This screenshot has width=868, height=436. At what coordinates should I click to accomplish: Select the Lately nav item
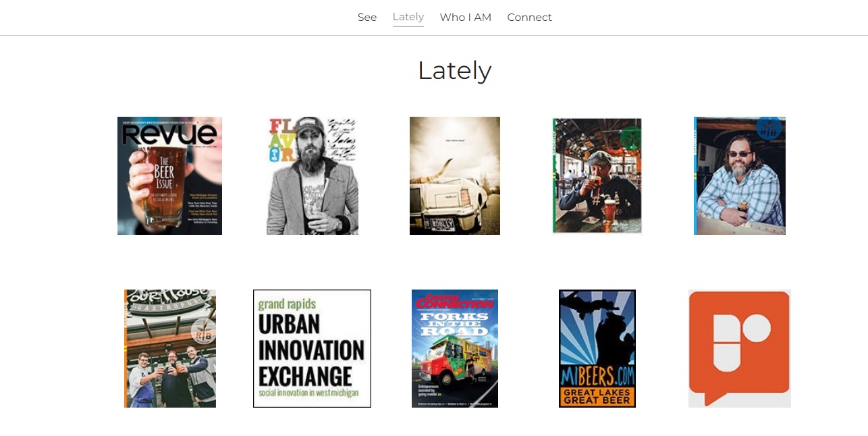[408, 17]
